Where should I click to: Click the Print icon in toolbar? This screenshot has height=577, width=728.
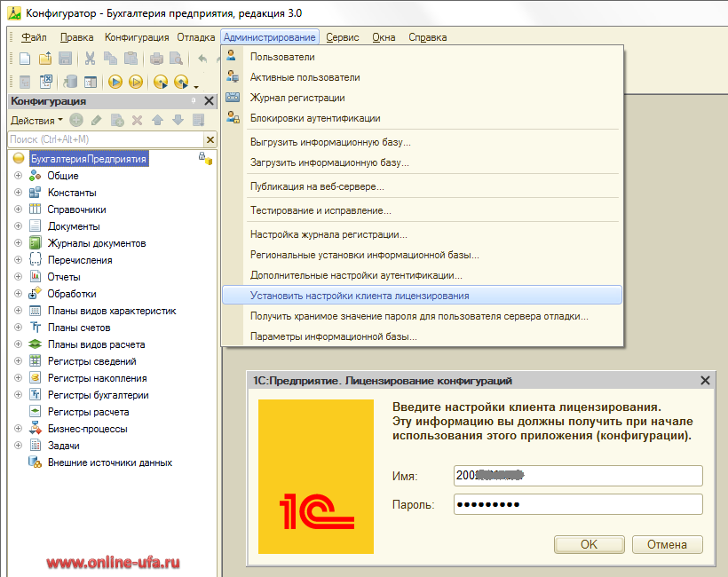tap(156, 59)
